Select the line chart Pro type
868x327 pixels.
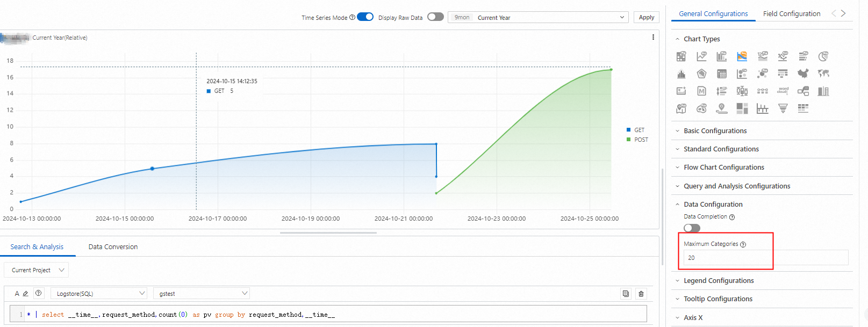coord(701,56)
